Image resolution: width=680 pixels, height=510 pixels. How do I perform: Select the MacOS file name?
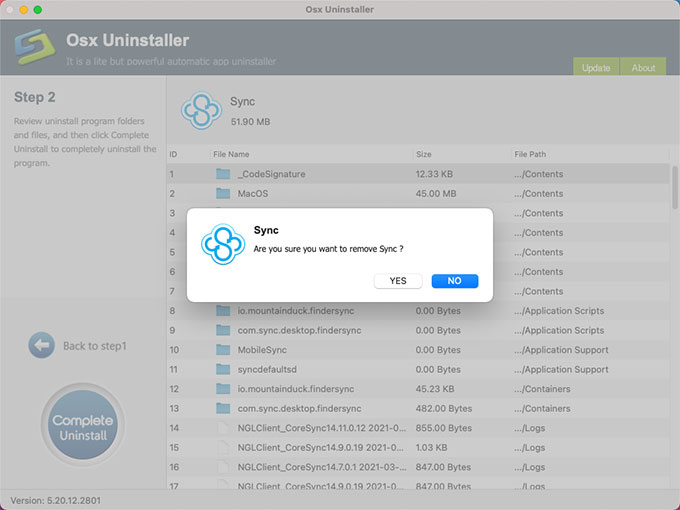tap(253, 193)
